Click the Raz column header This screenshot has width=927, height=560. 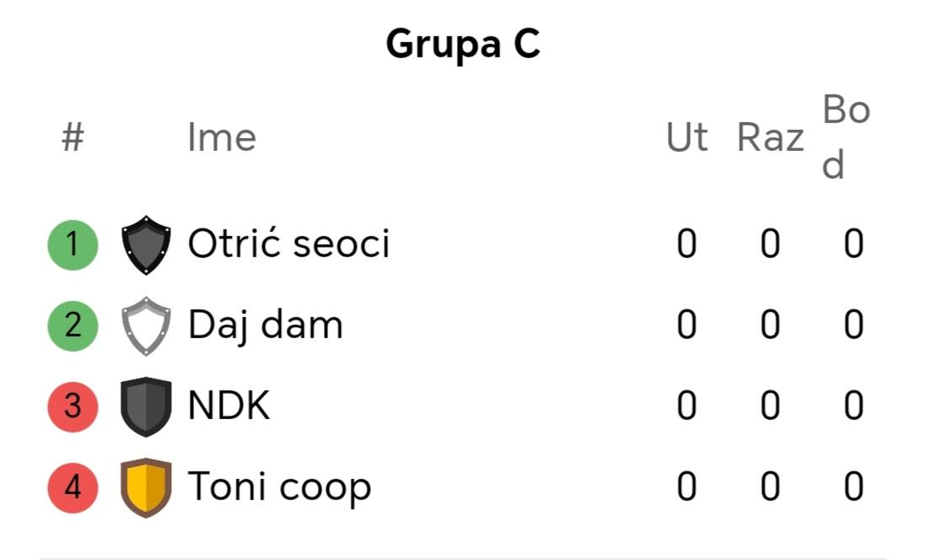770,137
